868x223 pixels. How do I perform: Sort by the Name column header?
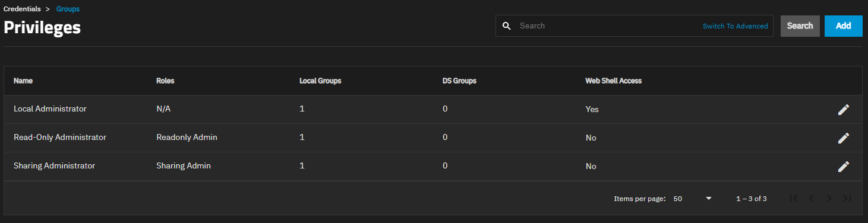pos(23,81)
